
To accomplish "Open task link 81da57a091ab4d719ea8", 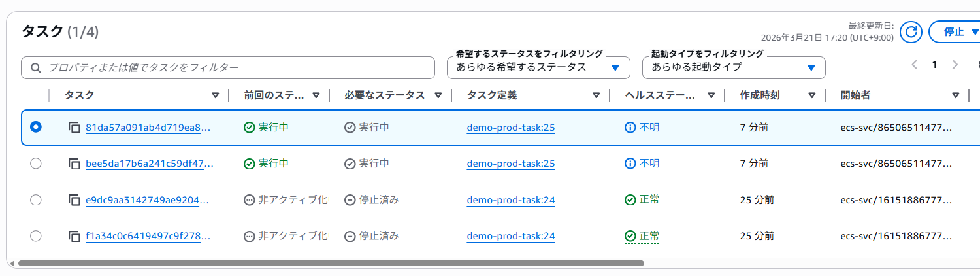I will tap(148, 128).
